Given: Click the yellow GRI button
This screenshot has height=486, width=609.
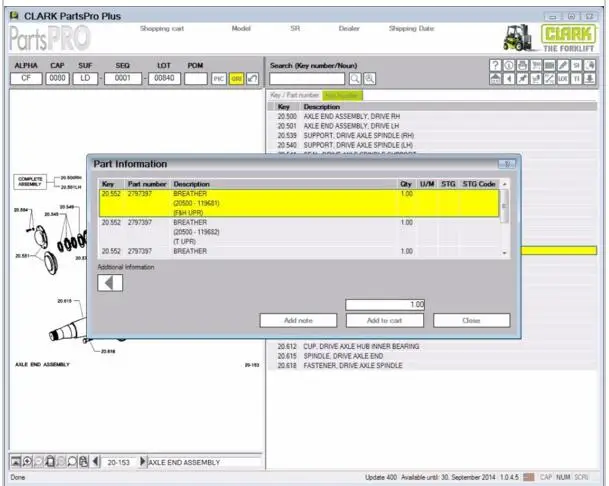Looking at the screenshot, I should click(236, 79).
